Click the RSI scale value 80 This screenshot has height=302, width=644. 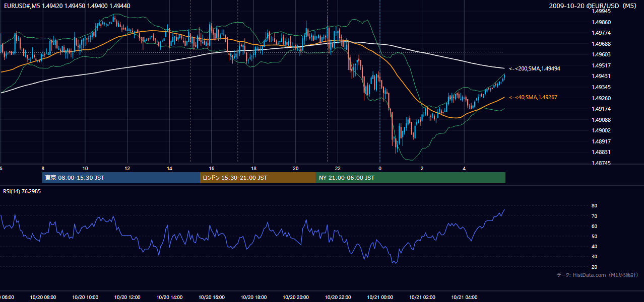coord(595,206)
